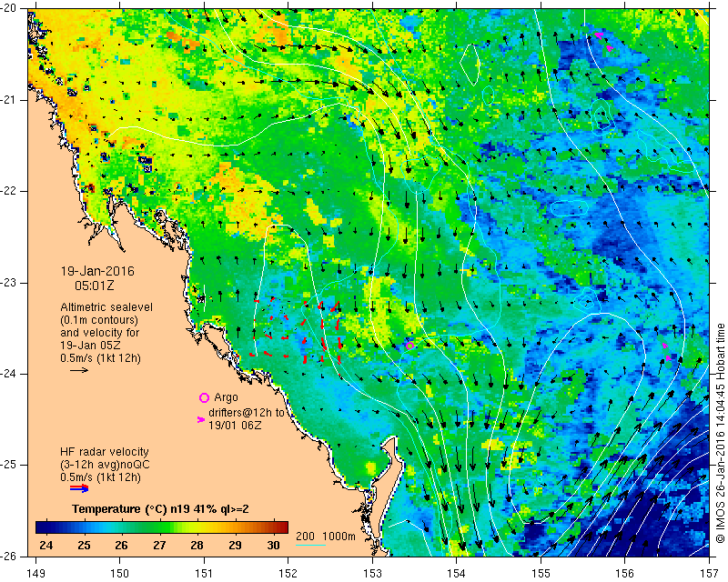Click the color bar label 24

(46, 545)
